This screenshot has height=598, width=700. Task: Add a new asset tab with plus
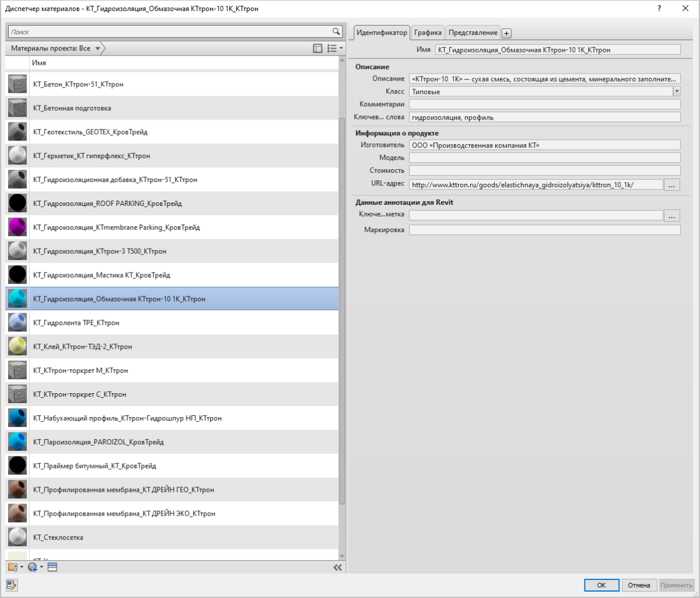pos(506,33)
